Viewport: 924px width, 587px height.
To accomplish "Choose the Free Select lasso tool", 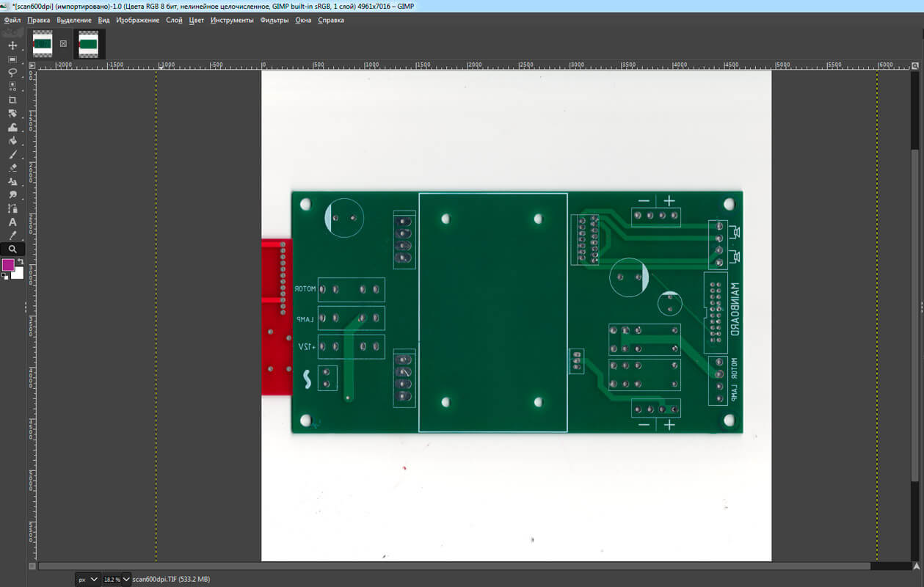I will point(12,73).
